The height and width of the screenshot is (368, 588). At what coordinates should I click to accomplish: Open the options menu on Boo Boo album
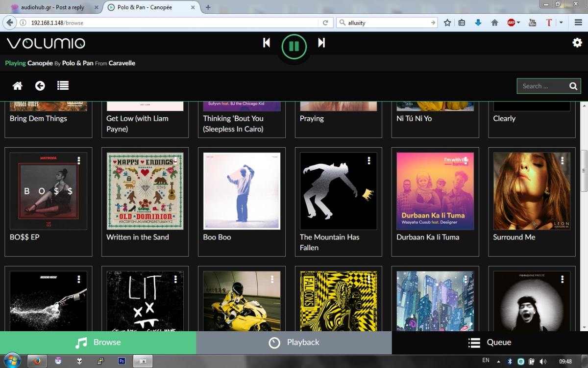pos(272,159)
